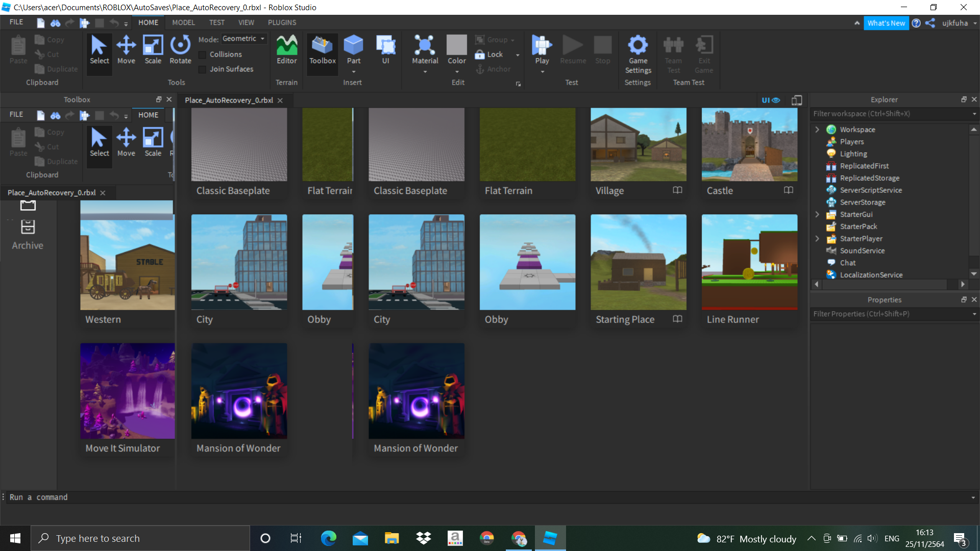980x551 pixels.
Task: Click the Binoculars find icon in top toolbar
Action: pyautogui.click(x=55, y=23)
